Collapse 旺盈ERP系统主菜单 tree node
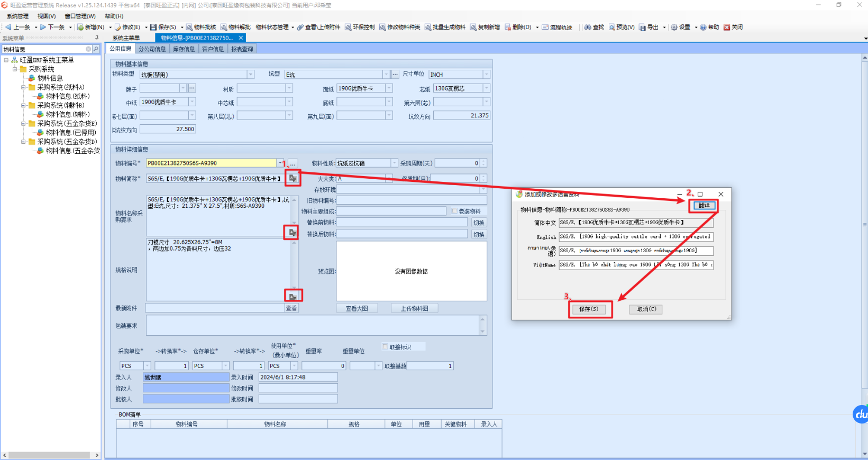868x460 pixels. click(6, 60)
